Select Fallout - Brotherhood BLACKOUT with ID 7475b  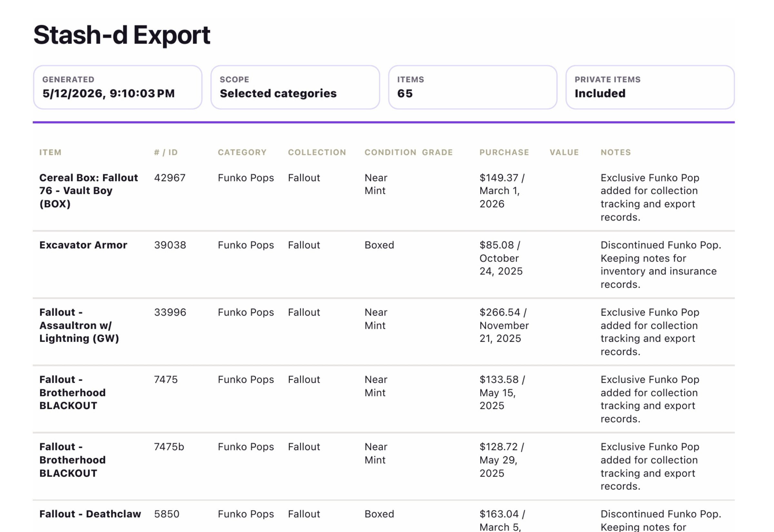72,460
